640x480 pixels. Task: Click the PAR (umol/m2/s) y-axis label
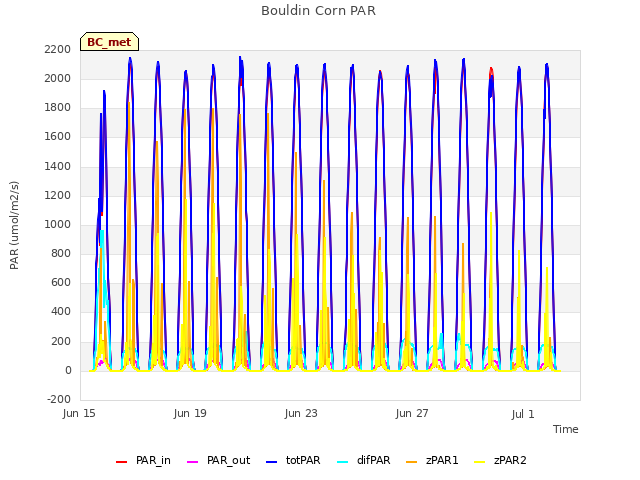14,225
